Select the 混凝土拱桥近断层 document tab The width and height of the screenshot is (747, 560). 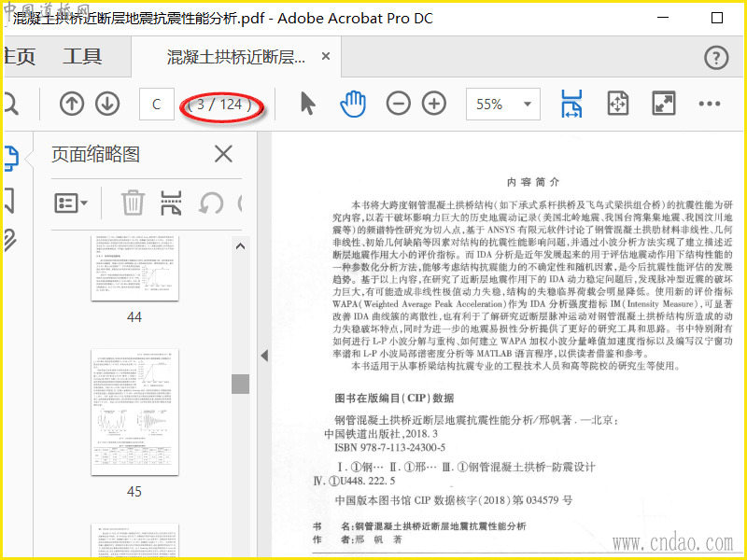coord(235,57)
